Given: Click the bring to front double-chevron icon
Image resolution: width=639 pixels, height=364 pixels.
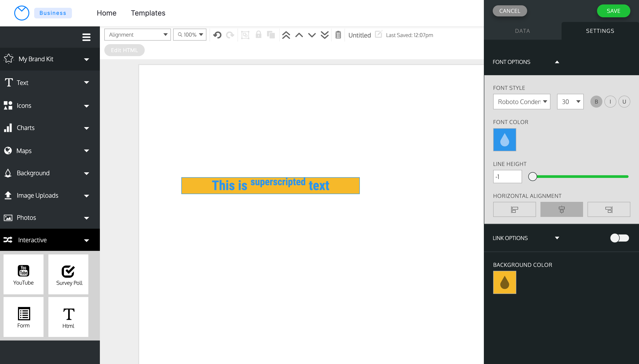Looking at the screenshot, I should pos(286,35).
